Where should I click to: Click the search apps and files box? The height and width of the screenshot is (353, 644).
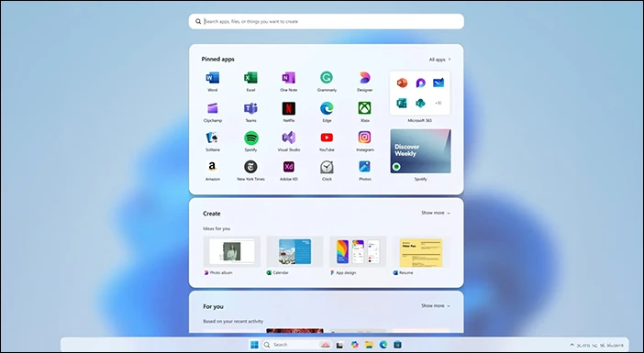(326, 21)
